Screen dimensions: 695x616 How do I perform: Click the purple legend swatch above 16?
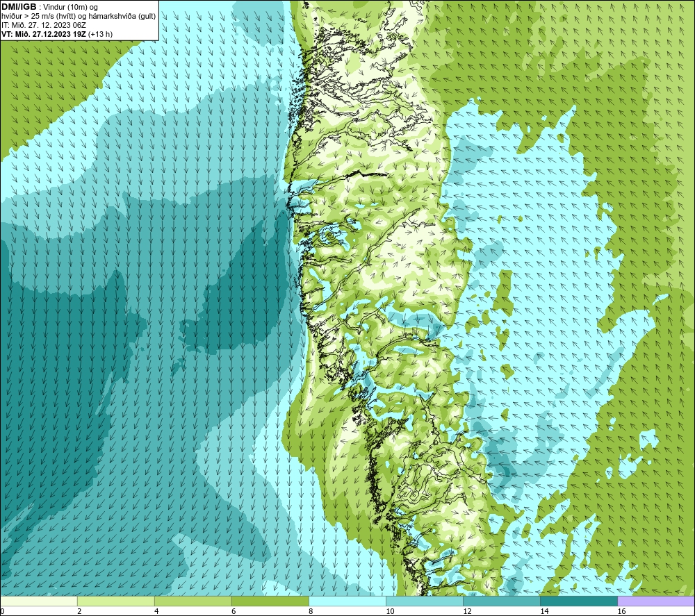pos(656,601)
